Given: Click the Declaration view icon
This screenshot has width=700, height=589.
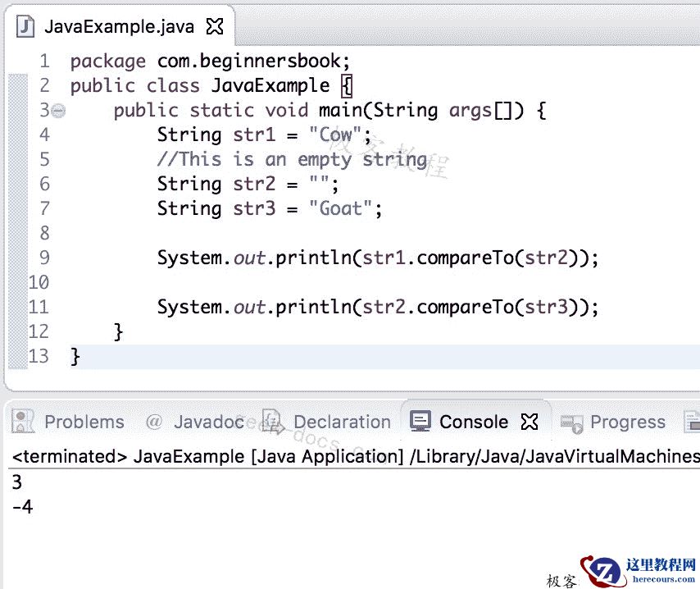Looking at the screenshot, I should [x=271, y=422].
